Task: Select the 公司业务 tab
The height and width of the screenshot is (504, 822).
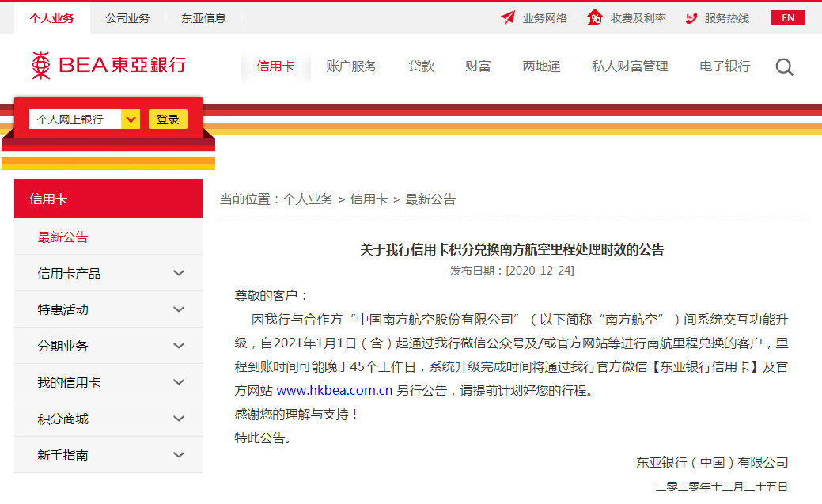Action: tap(127, 18)
